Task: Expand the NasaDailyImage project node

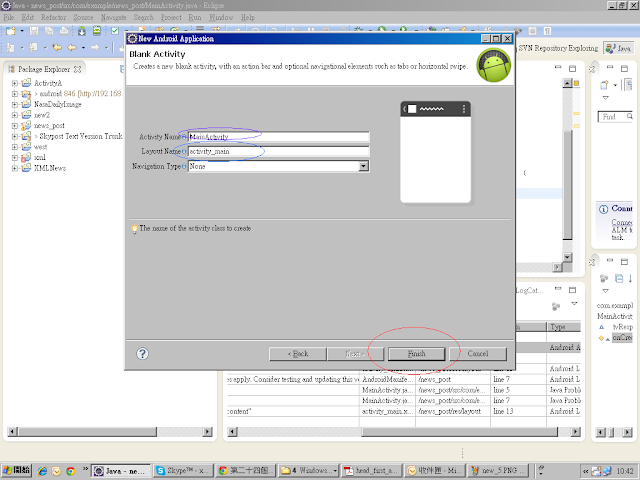Action: [15, 104]
